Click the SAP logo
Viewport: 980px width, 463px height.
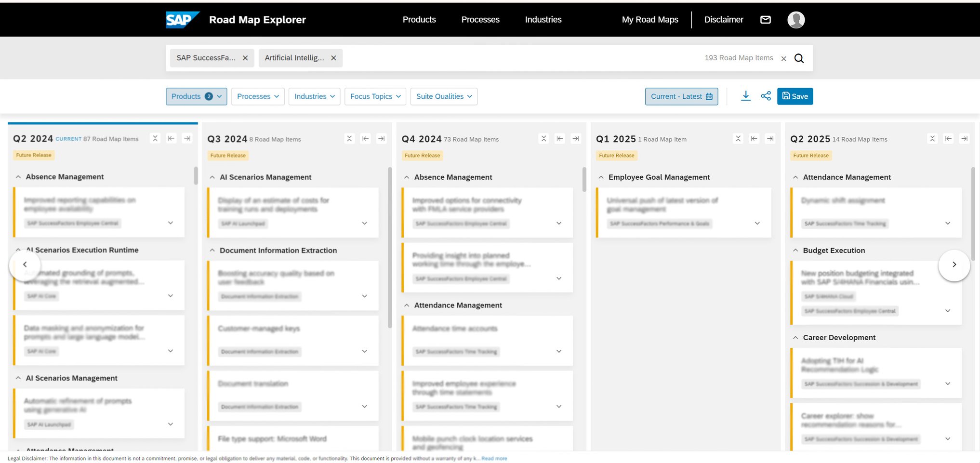click(183, 20)
